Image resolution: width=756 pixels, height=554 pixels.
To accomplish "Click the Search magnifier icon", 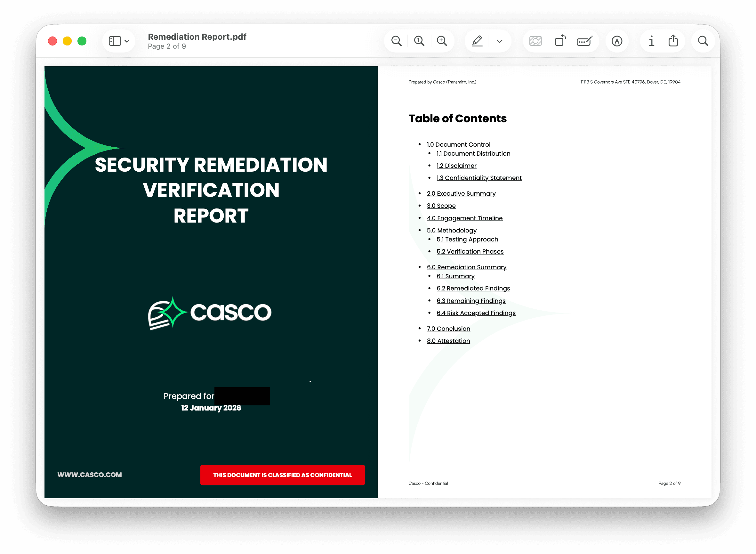I will (x=703, y=41).
